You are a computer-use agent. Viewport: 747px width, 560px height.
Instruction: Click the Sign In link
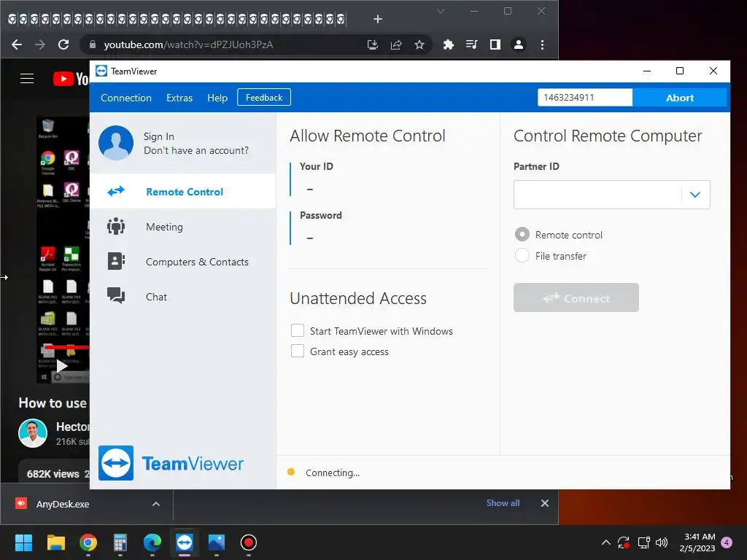pos(158,136)
